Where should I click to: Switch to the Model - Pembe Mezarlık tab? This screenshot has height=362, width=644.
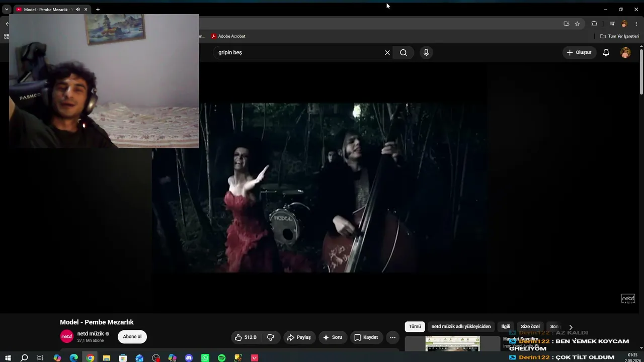coord(48,10)
